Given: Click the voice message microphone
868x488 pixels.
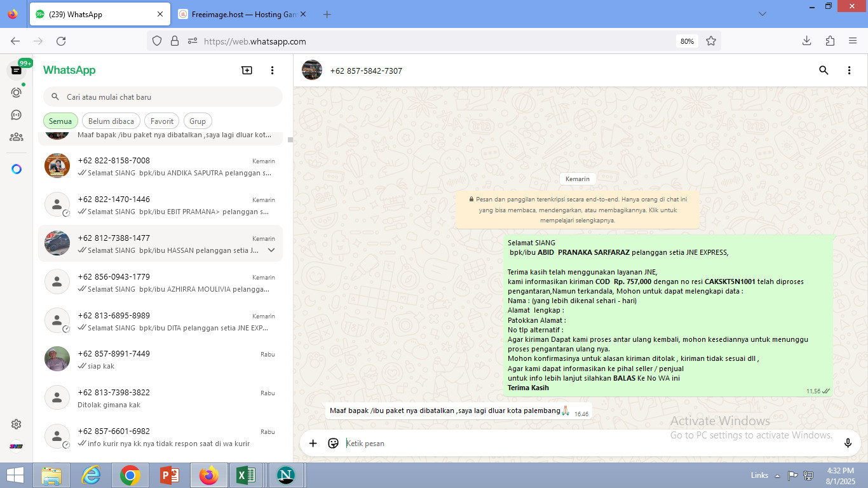Looking at the screenshot, I should pyautogui.click(x=848, y=443).
